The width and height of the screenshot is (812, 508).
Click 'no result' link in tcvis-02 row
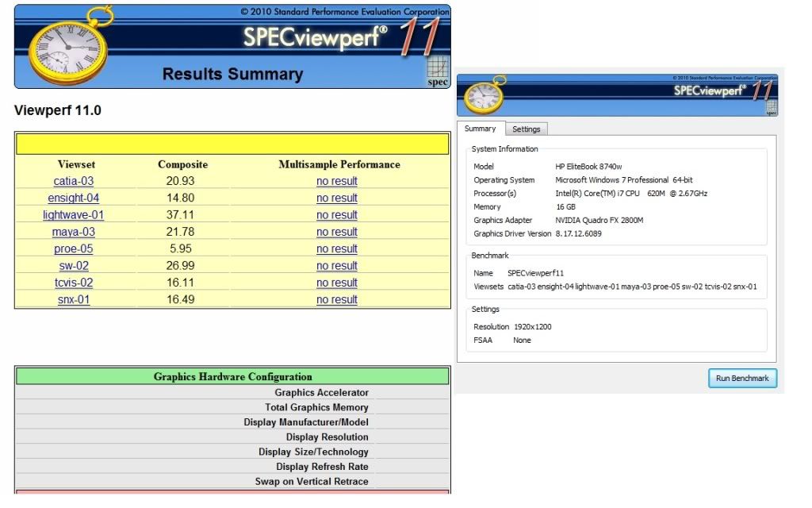[x=337, y=283]
